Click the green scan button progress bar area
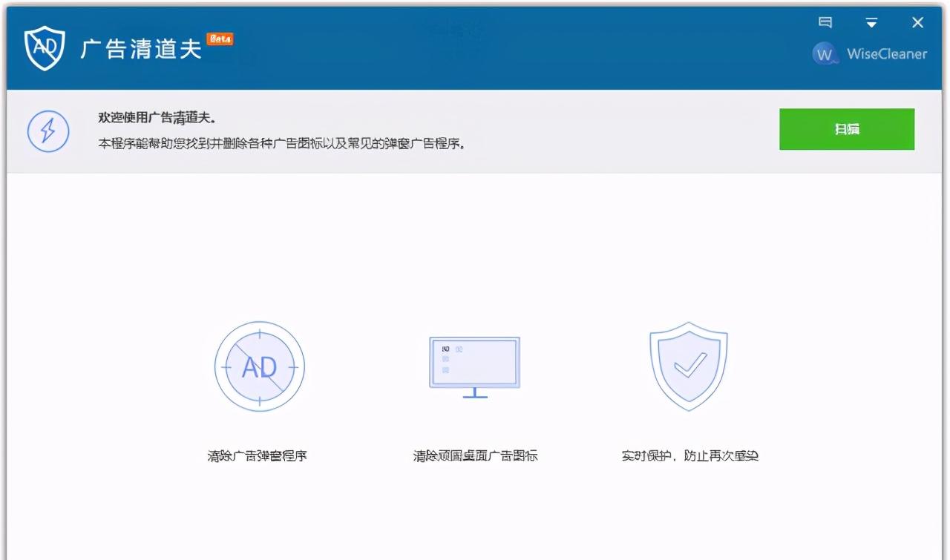Screen dimensions: 950x560 846,129
